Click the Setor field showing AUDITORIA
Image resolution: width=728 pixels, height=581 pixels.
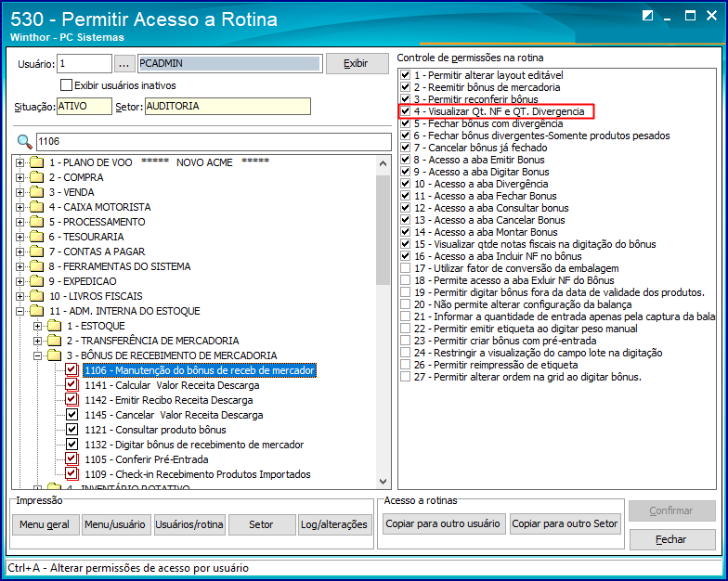[228, 106]
